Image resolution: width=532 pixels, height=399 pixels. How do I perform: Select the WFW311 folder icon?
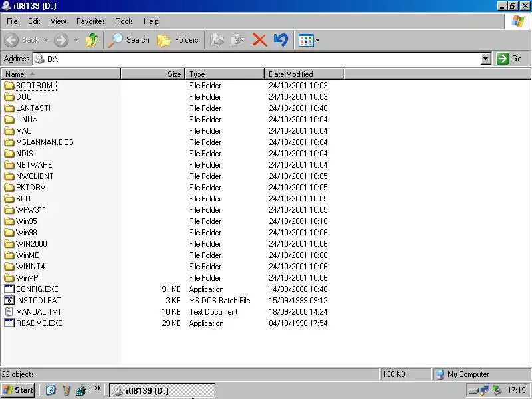click(x=9, y=210)
